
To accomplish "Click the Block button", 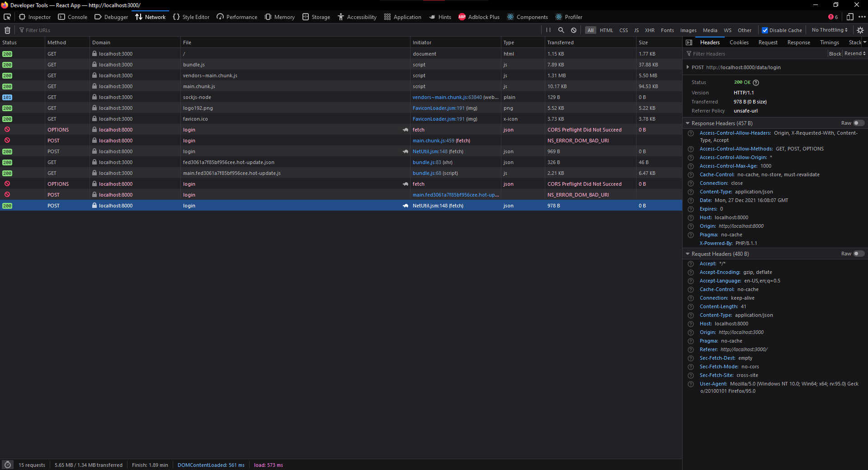I will click(x=835, y=54).
